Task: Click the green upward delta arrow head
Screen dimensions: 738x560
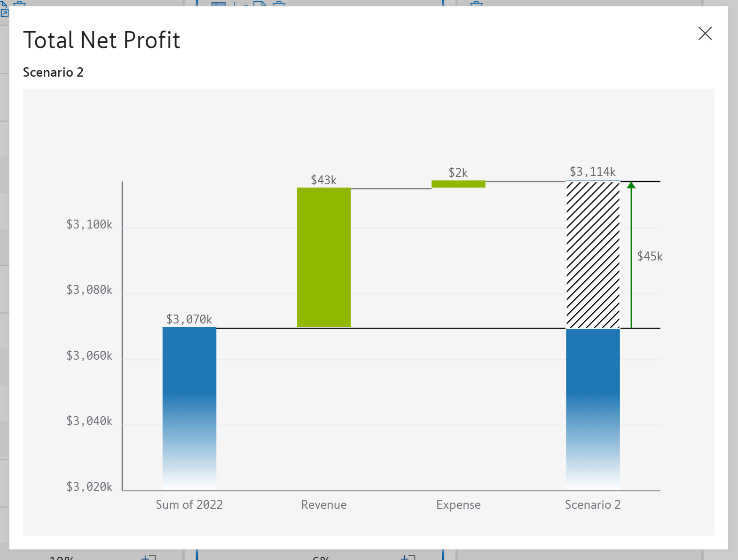Action: click(631, 185)
